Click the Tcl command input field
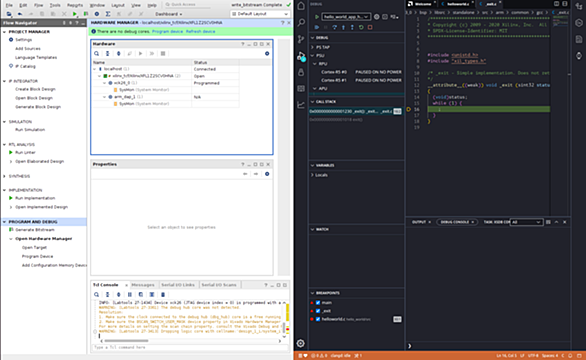 (190, 347)
